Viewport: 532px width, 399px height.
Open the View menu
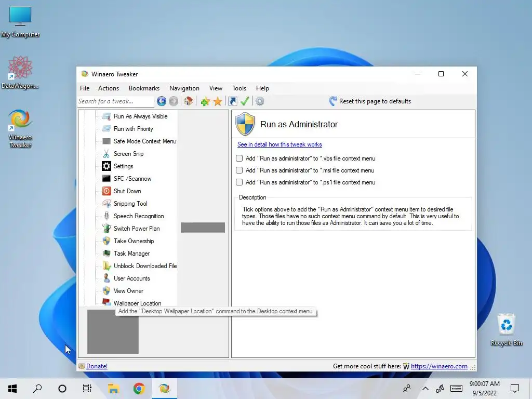pyautogui.click(x=216, y=88)
